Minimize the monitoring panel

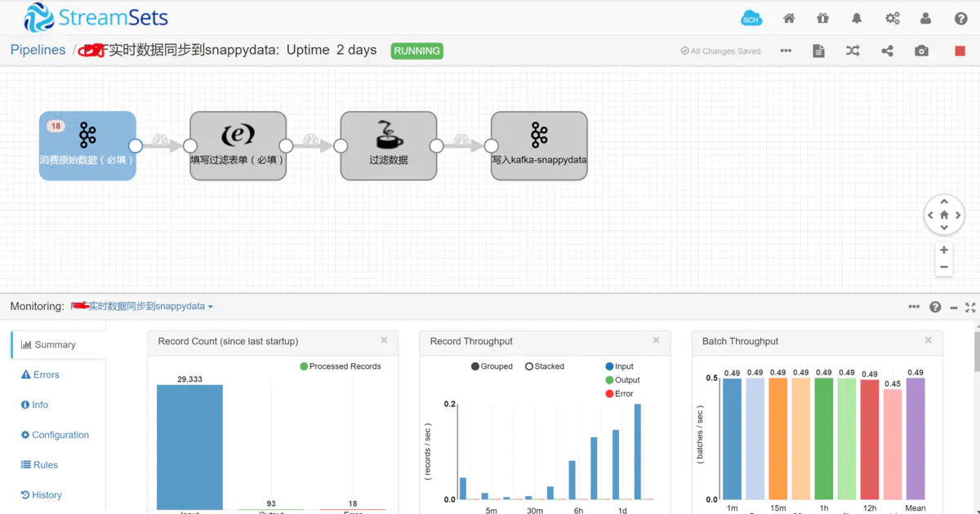953,307
